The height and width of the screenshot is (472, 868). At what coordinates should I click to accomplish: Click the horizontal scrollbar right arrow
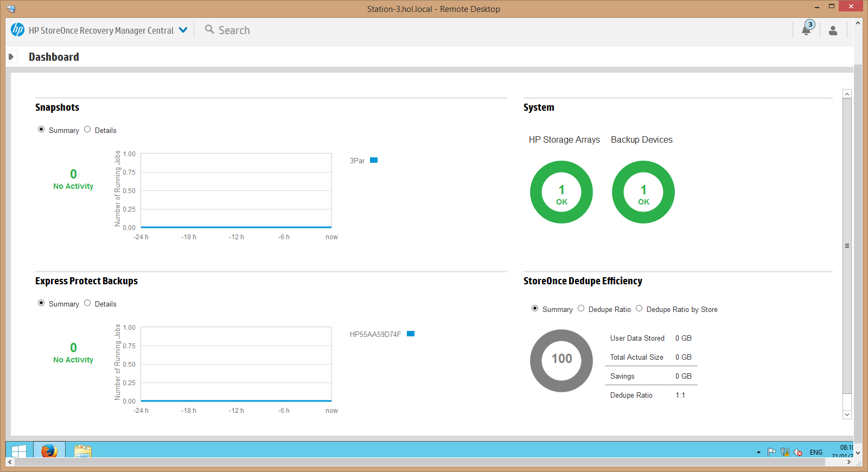[x=849, y=462]
